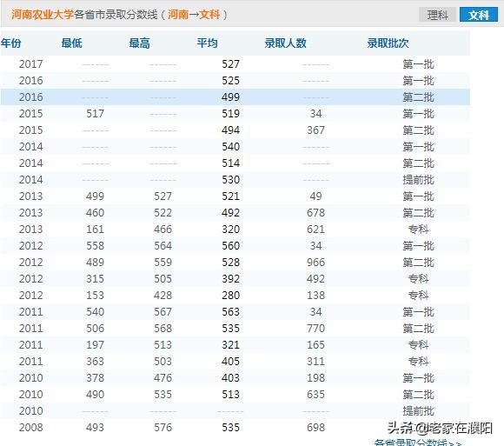Click enrollment count 367 for 2015
Screen dimensions: 504x446
coord(316,130)
